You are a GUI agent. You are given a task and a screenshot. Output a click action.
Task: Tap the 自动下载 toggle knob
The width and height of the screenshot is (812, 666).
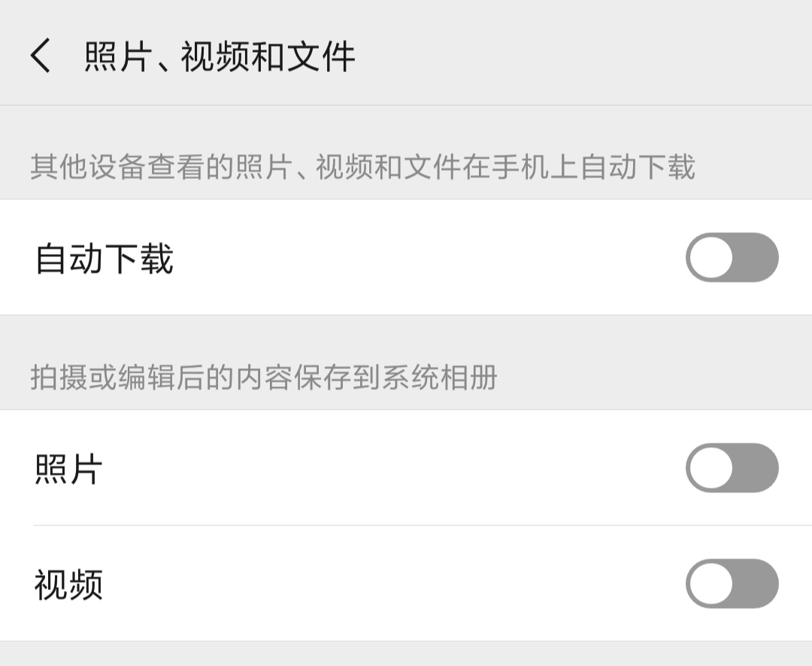point(711,259)
